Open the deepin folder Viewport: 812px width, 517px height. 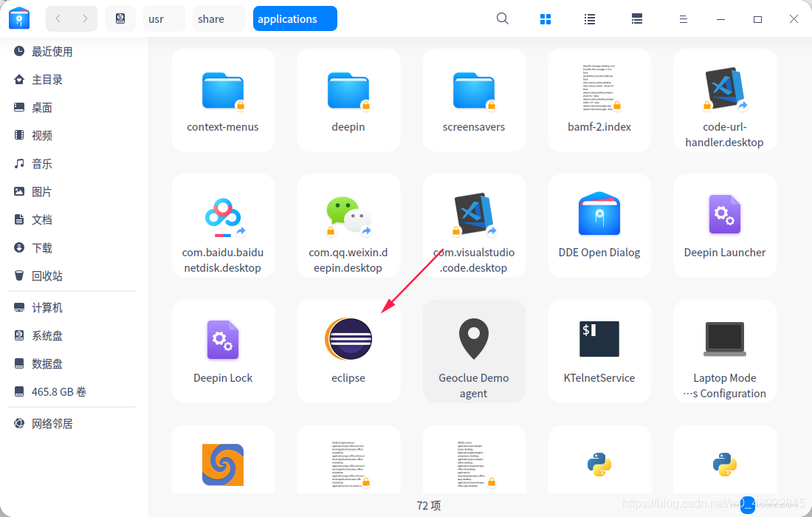tap(348, 100)
